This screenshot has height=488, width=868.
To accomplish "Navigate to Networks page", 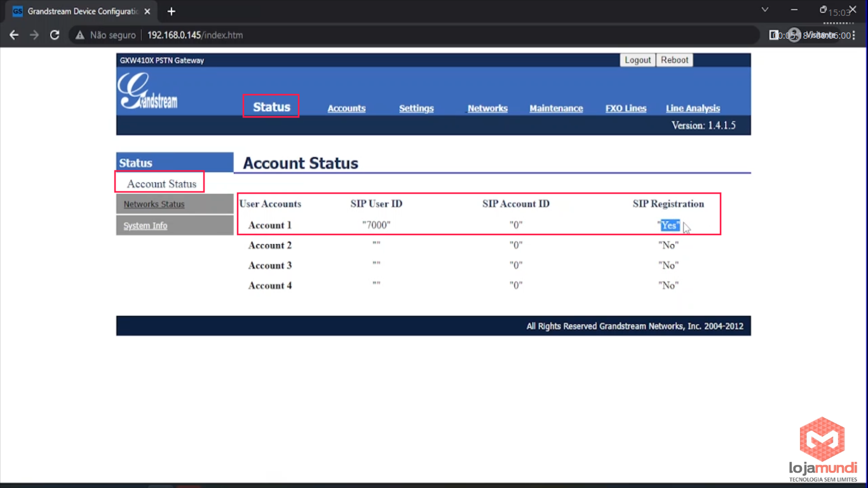I will click(487, 109).
